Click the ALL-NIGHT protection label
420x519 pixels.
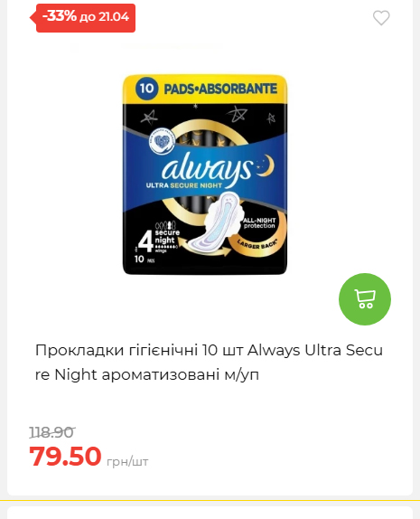[259, 223]
